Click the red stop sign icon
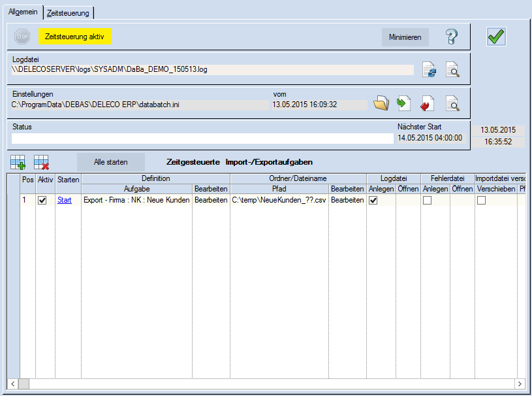Image resolution: width=532 pixels, height=396 pixels. tap(22, 37)
